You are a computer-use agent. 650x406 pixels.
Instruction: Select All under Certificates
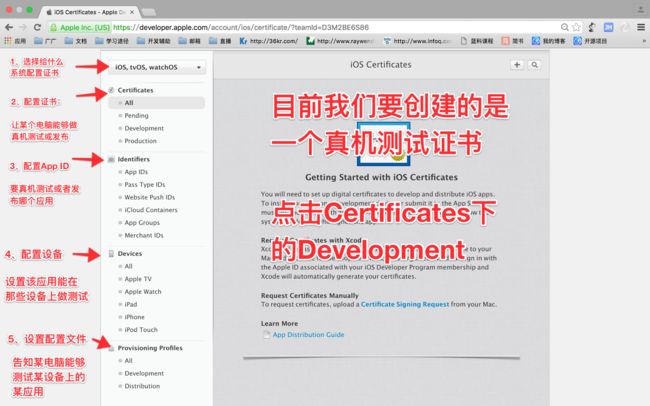(129, 102)
